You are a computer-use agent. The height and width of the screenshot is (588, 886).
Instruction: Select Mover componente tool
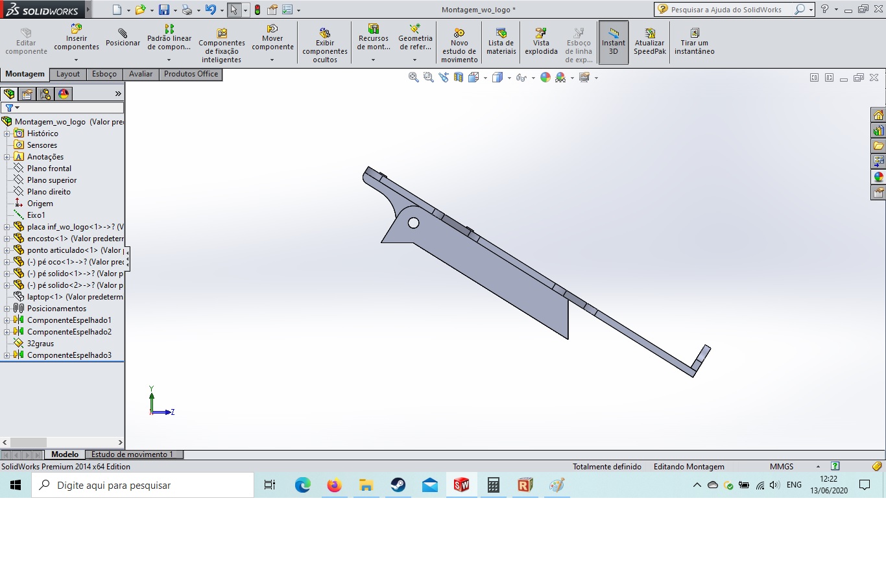pyautogui.click(x=272, y=38)
